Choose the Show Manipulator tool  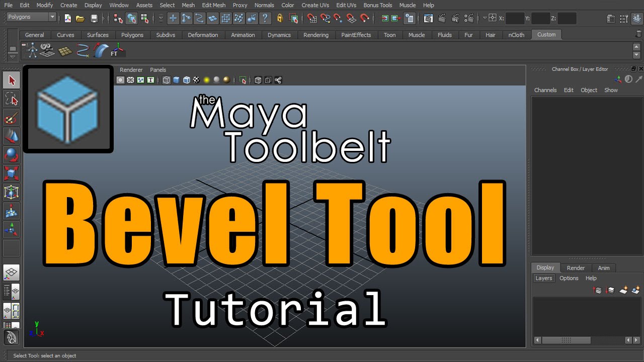[12, 230]
